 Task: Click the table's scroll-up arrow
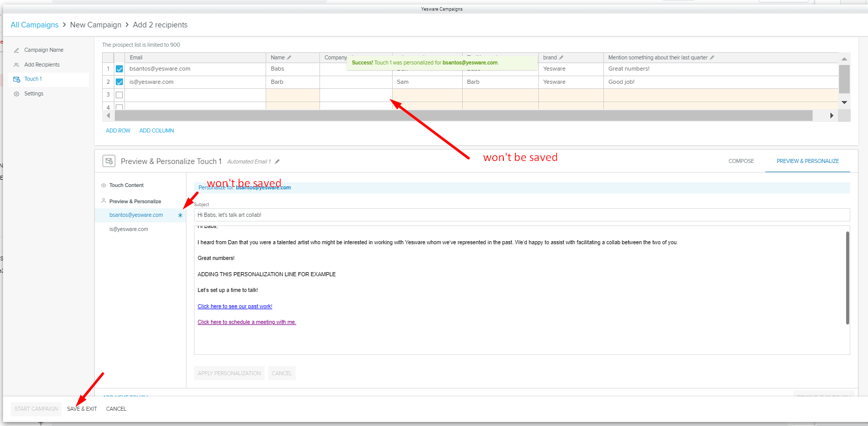pyautogui.click(x=844, y=59)
